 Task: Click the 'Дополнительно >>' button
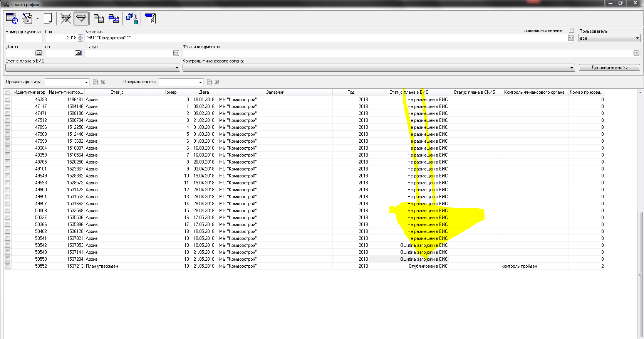pos(609,67)
